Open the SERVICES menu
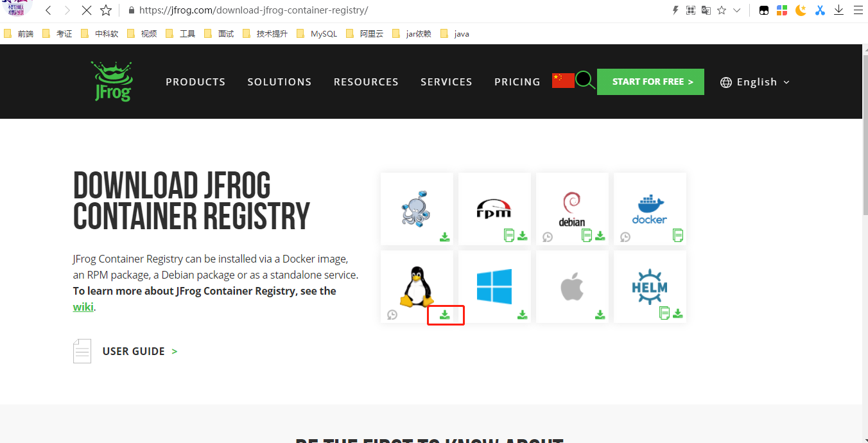This screenshot has height=443, width=868. pos(446,82)
